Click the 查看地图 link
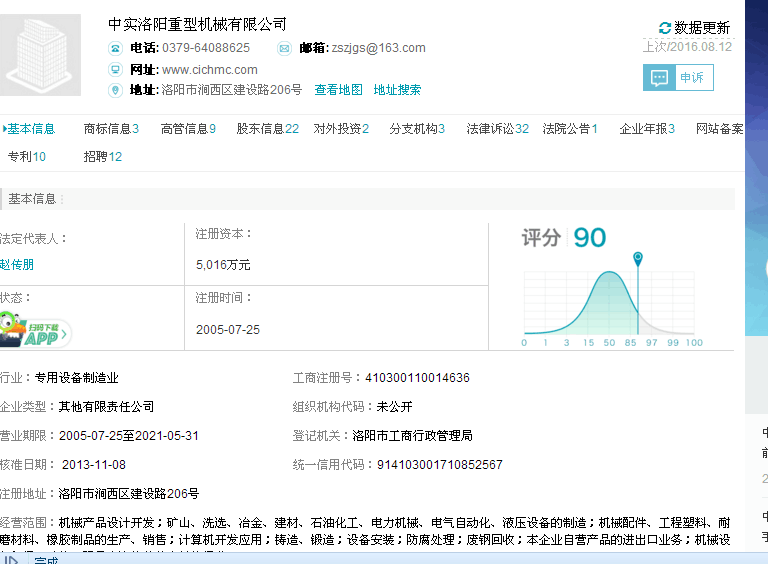 tap(338, 90)
